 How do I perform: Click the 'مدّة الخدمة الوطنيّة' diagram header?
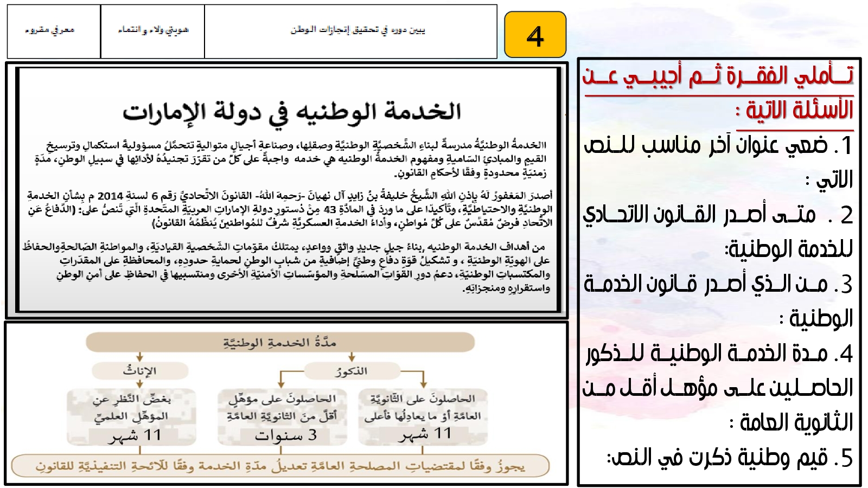pyautogui.click(x=280, y=343)
